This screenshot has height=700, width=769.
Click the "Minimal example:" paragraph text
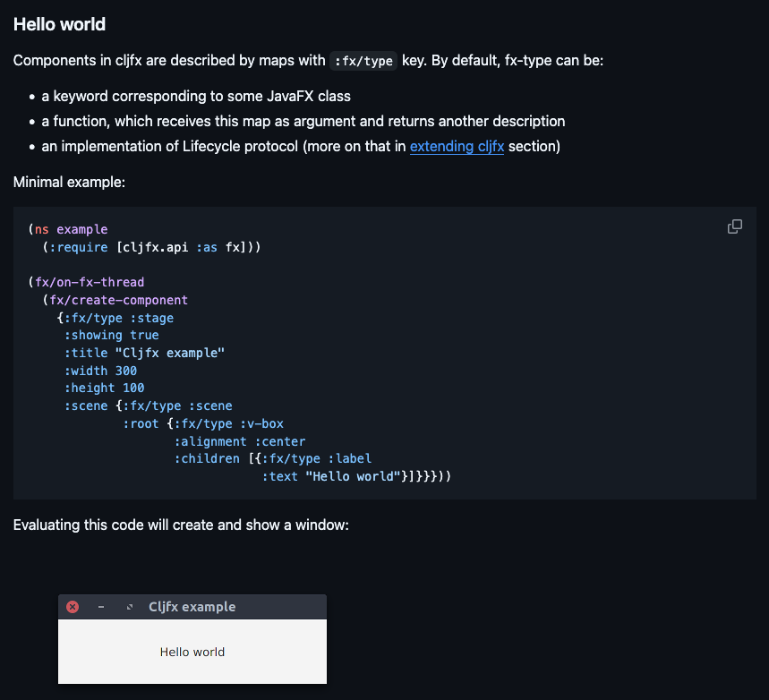click(69, 182)
